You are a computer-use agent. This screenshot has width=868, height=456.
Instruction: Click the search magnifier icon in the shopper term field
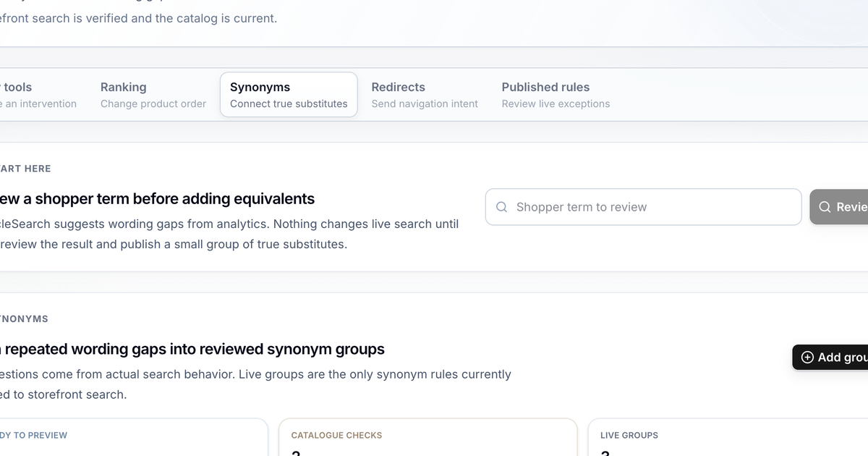(x=501, y=207)
